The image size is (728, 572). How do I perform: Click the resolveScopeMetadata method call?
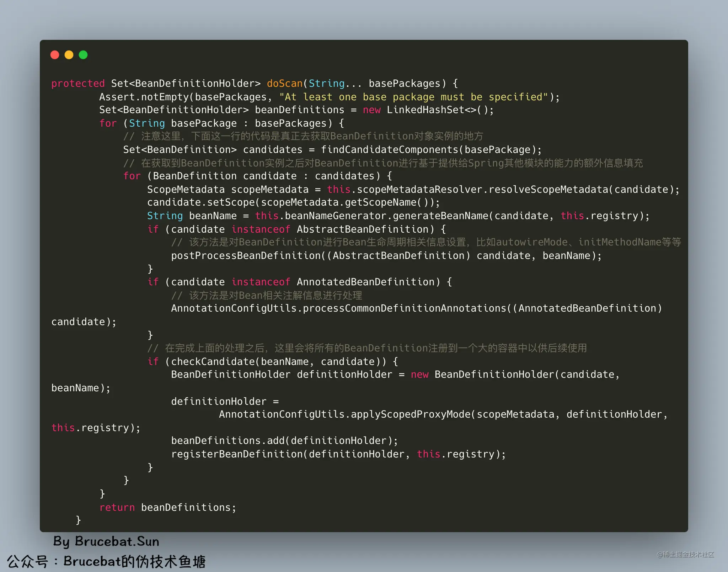548,190
